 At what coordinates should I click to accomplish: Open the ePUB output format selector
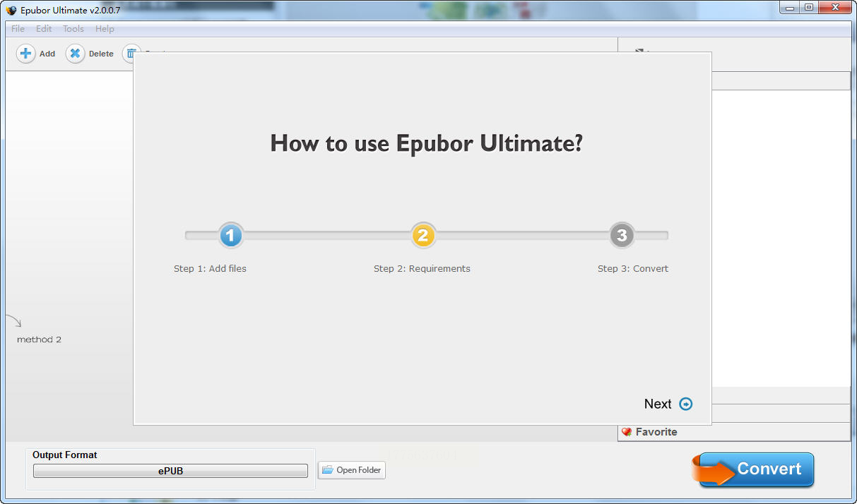point(170,471)
